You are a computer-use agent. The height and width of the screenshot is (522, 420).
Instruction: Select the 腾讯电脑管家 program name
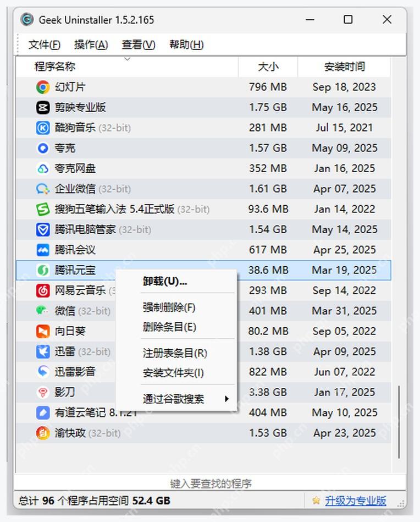[x=85, y=230]
